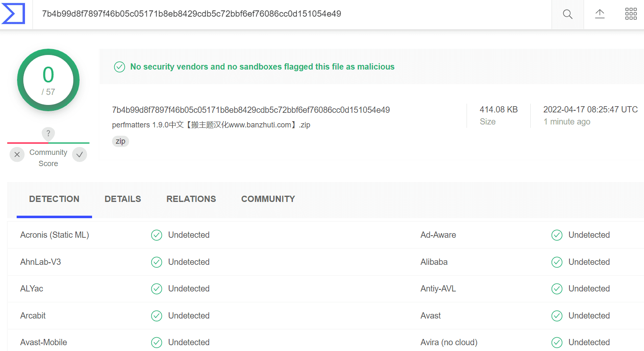
Task: Select the AhnLab-V3 vendor name
Action: click(x=40, y=262)
